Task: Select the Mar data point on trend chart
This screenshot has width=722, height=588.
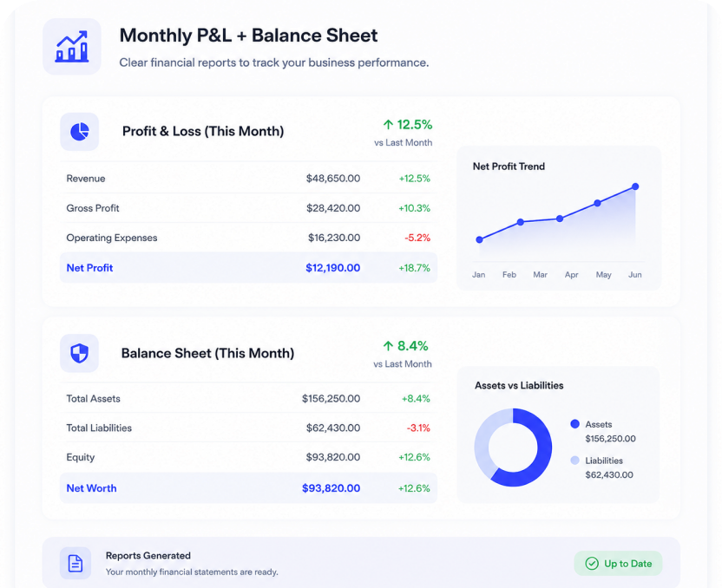Action: 560,219
